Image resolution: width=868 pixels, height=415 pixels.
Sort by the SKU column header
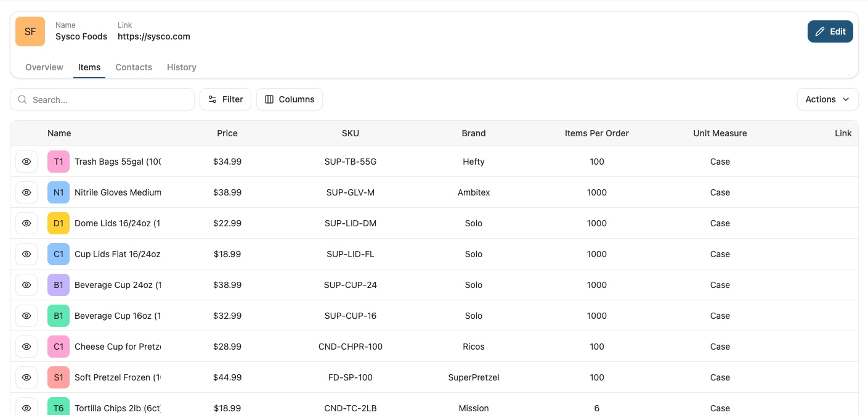pos(351,133)
